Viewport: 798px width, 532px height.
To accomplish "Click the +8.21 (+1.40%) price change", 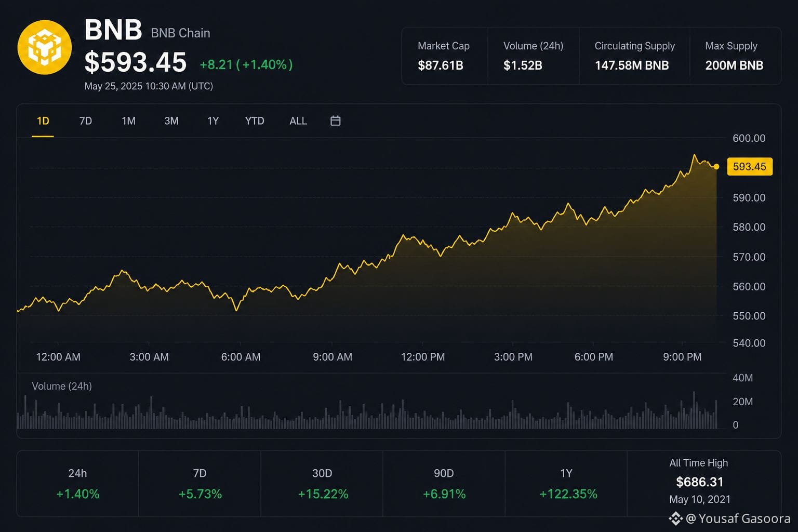I will coord(246,64).
